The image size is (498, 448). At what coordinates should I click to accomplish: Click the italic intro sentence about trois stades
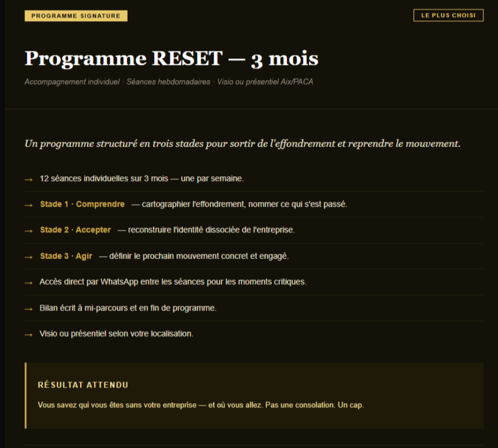click(242, 144)
